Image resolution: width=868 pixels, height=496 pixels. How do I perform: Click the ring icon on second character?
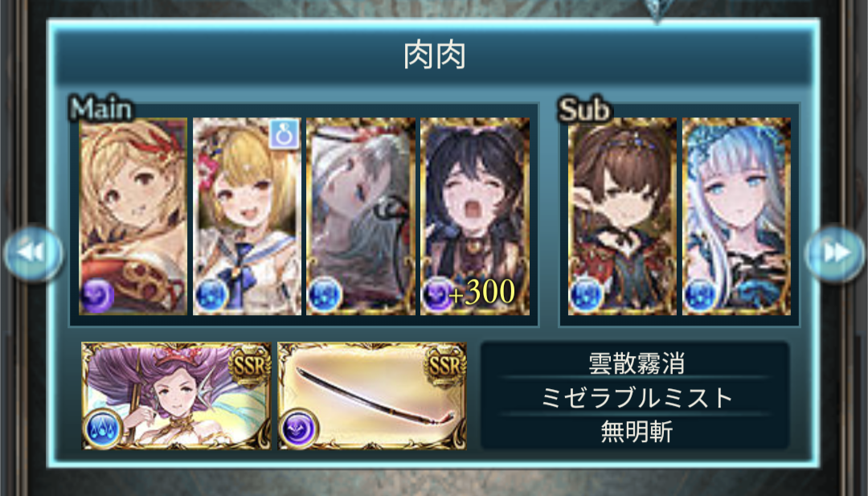tap(284, 135)
